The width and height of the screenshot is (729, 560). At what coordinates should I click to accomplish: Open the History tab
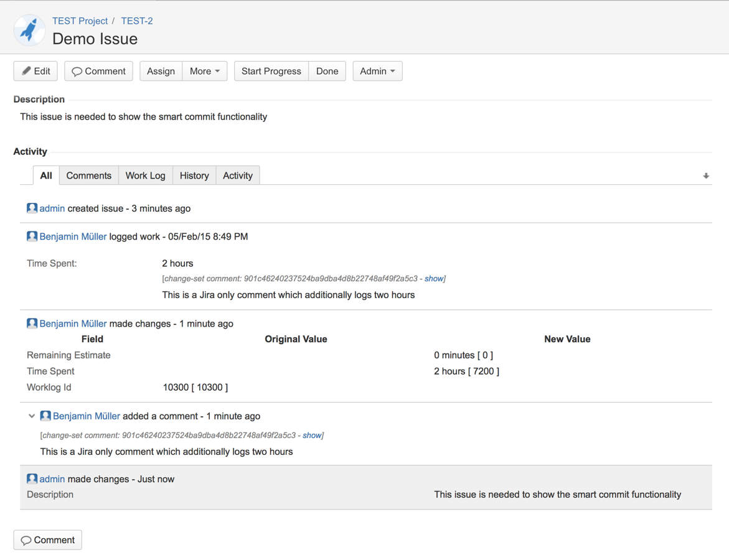tap(194, 175)
